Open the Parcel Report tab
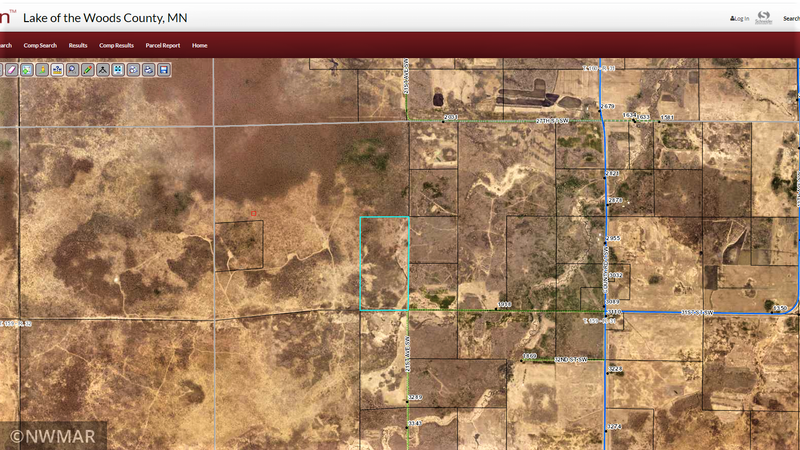This screenshot has height=450, width=800. coord(163,45)
